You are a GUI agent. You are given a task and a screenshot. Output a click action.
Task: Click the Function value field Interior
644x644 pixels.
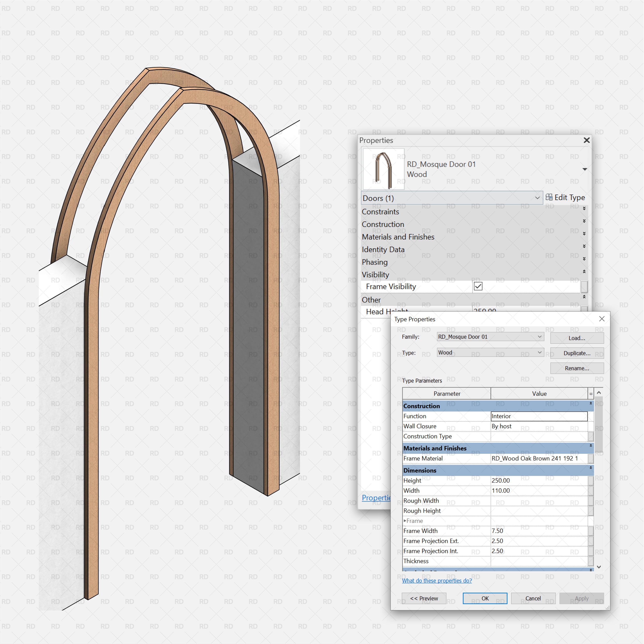click(x=539, y=416)
